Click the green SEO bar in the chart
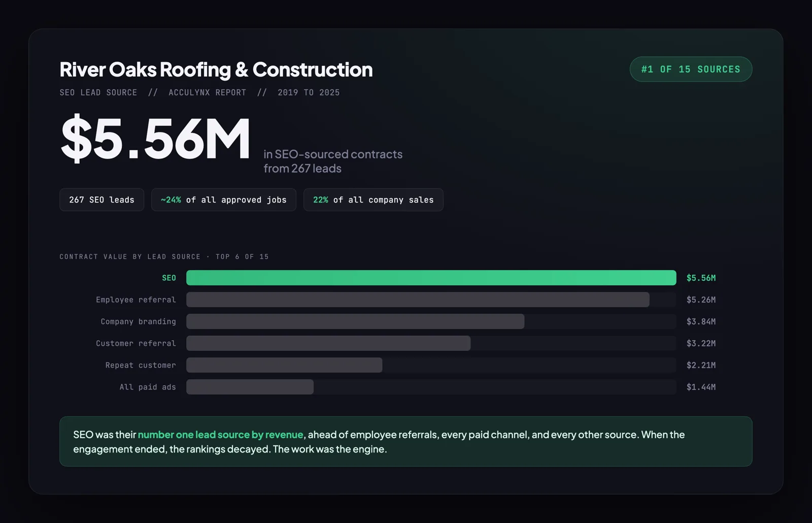Image resolution: width=812 pixels, height=523 pixels. pos(431,278)
